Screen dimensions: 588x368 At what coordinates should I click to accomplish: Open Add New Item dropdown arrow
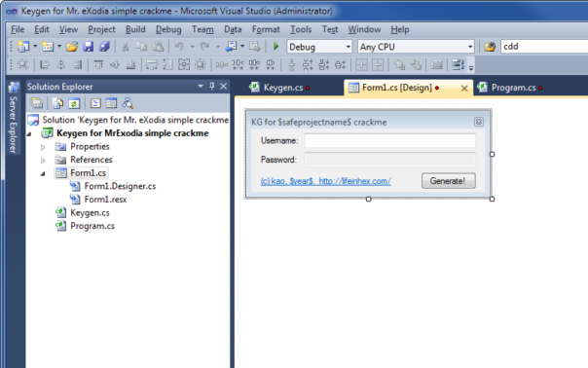59,47
